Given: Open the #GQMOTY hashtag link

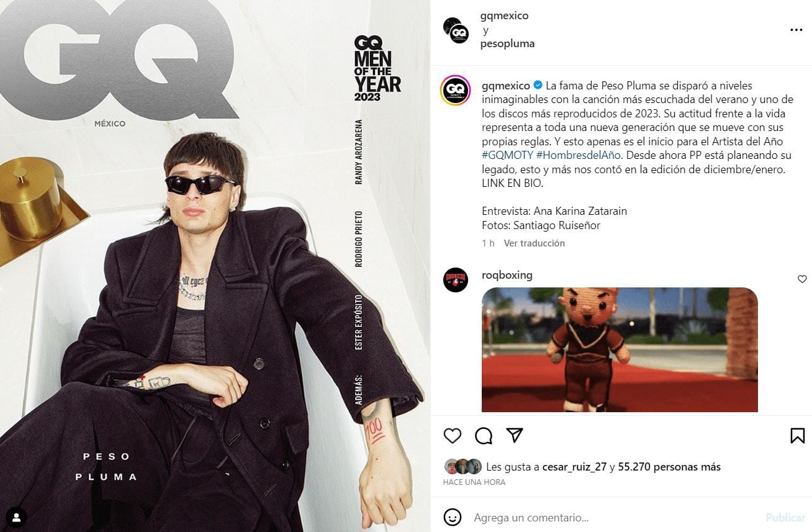Looking at the screenshot, I should click(x=507, y=155).
